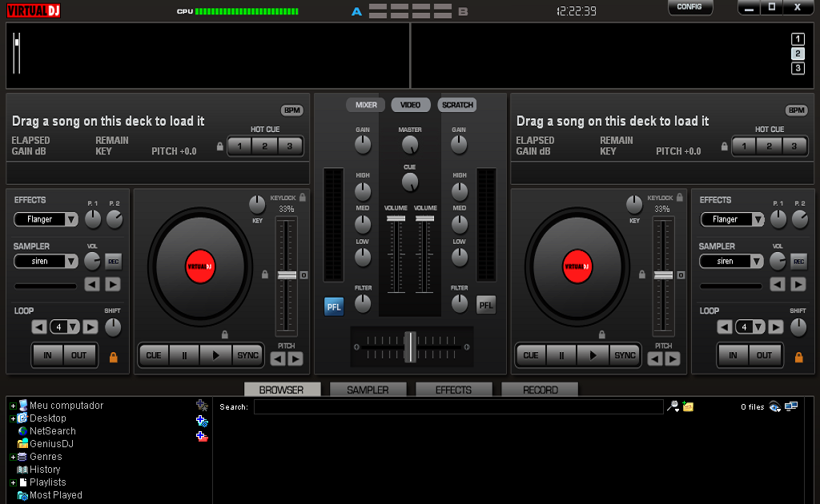The image size is (820, 504).
Task: Toggle the orange smart loop lock on left
Action: [113, 358]
